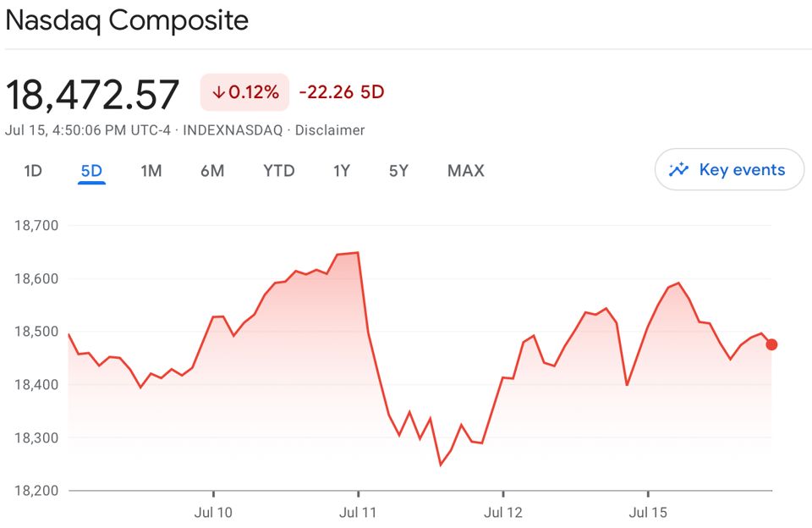The width and height of the screenshot is (812, 528).
Task: Click the Jul 11 date marker on the axis
Action: click(x=358, y=513)
